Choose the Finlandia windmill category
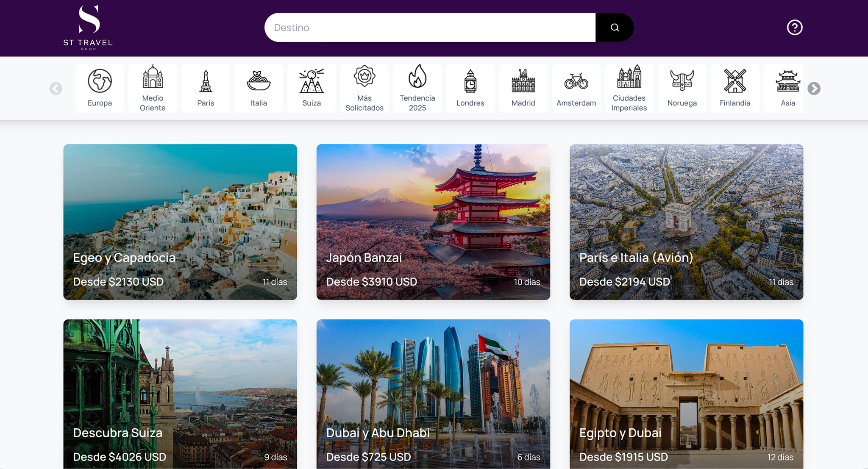Screen dimensions: 868x469 pos(735,88)
